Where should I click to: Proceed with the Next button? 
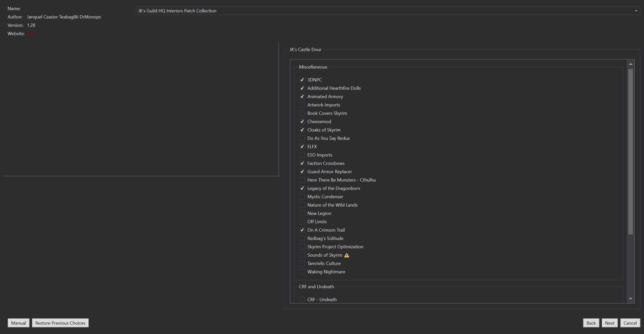(x=610, y=323)
